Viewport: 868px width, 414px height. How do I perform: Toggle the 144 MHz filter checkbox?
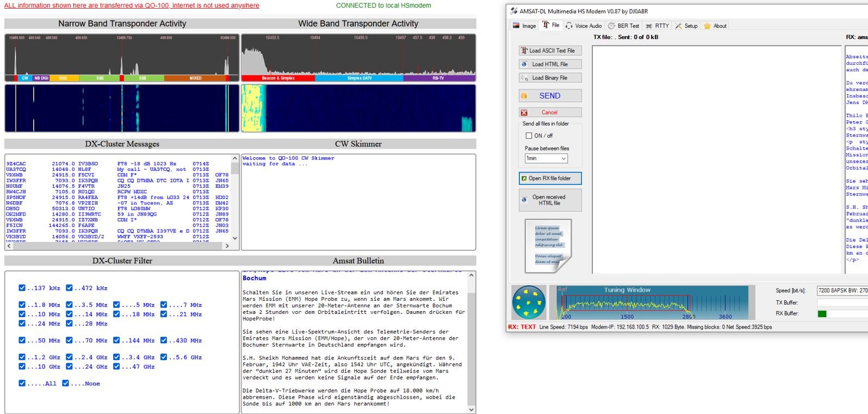[x=116, y=340]
